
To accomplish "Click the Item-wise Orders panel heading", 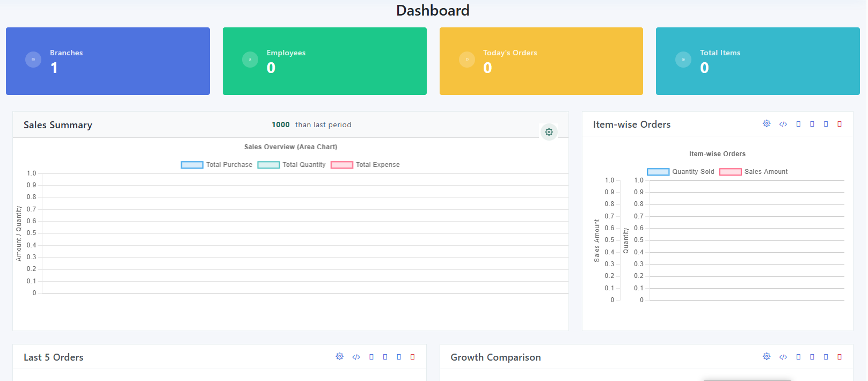I will [632, 124].
